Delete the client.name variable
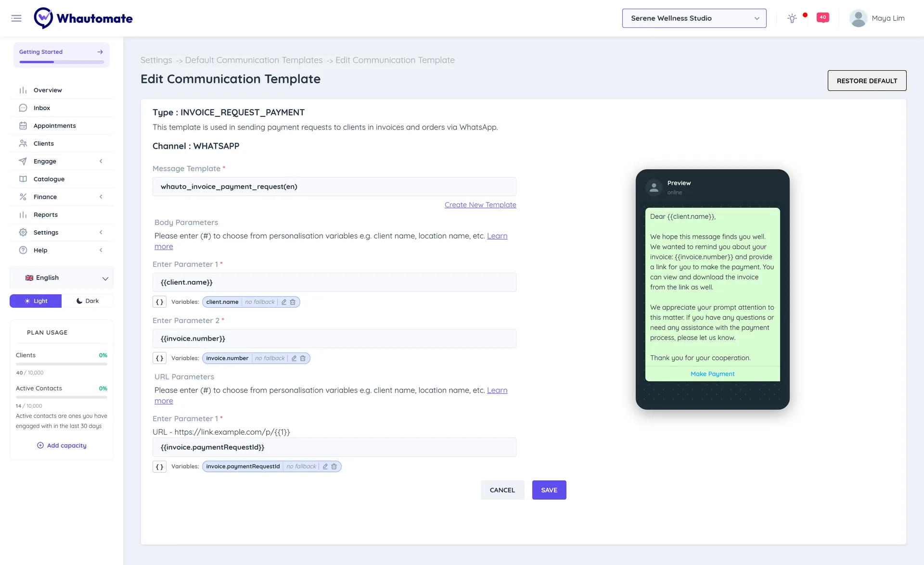924x565 pixels. pos(293,302)
